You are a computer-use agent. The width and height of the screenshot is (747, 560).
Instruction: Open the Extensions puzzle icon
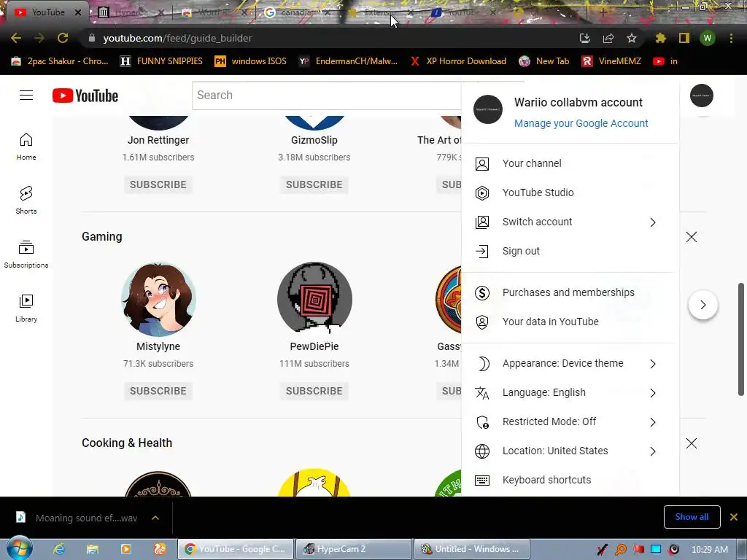660,38
